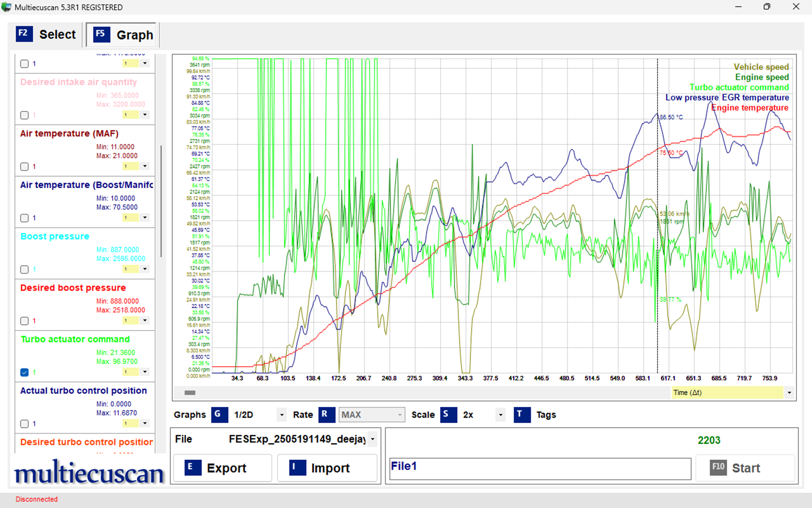Image resolution: width=812 pixels, height=508 pixels.
Task: Click the Low pressure EGR temperature legend entry
Action: click(727, 98)
